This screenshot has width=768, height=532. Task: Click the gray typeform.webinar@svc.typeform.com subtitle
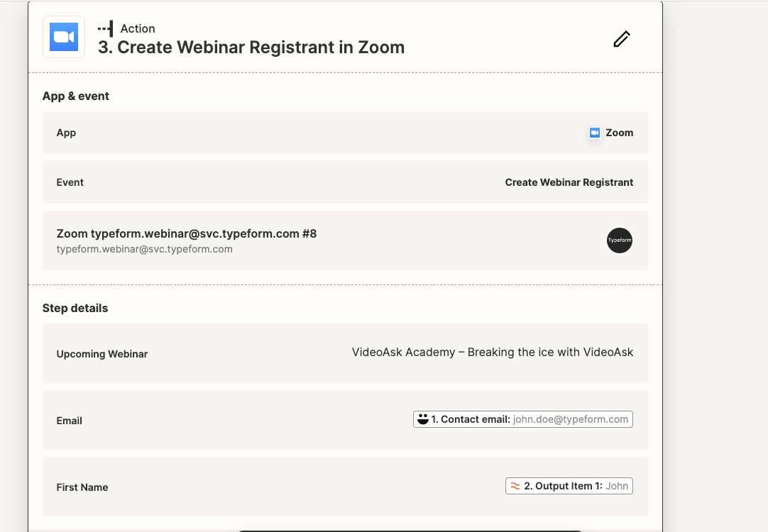145,249
